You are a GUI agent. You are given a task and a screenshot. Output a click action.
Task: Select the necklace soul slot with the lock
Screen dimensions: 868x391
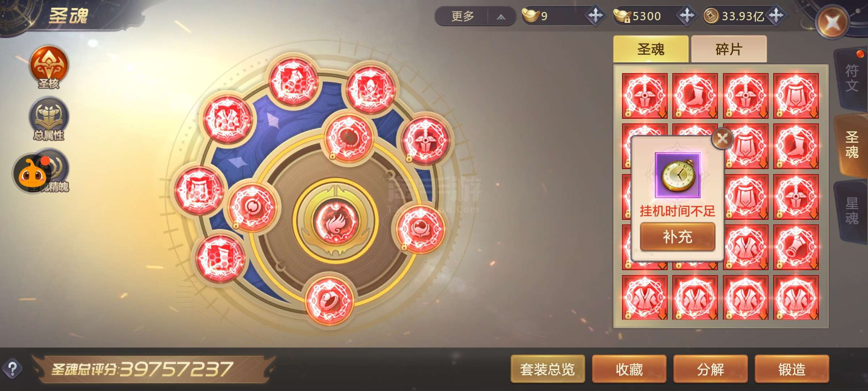click(x=349, y=138)
